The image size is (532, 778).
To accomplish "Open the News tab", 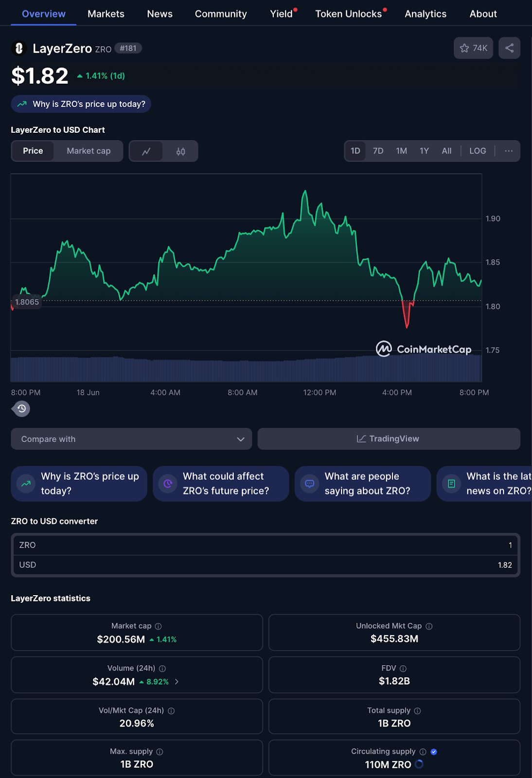I will click(x=160, y=14).
